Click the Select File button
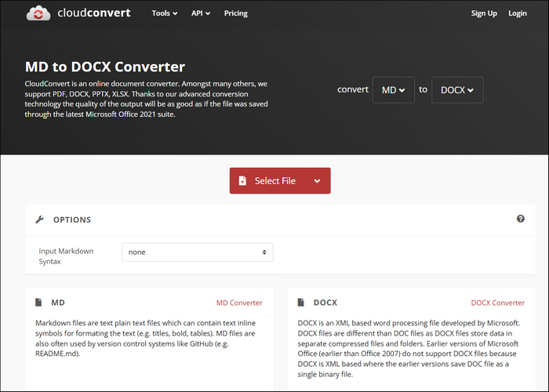 tap(280, 180)
